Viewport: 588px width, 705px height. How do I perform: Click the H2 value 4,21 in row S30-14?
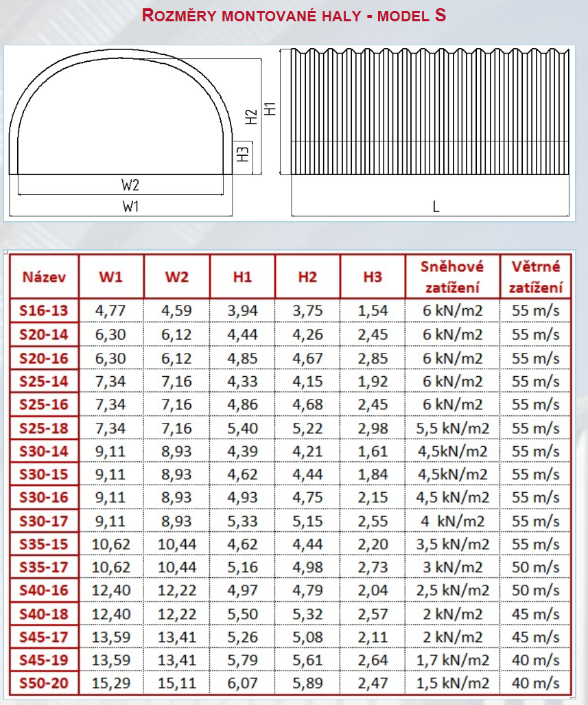pos(307,451)
